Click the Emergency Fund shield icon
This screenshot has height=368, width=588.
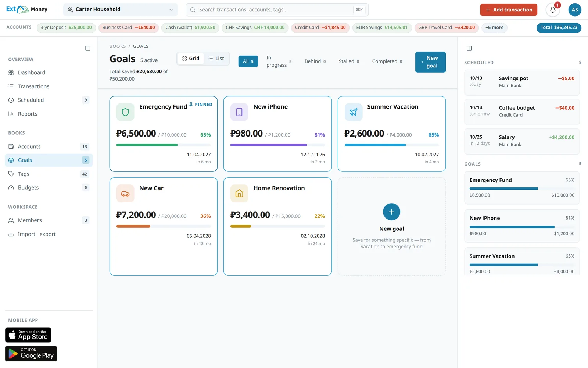(x=125, y=112)
